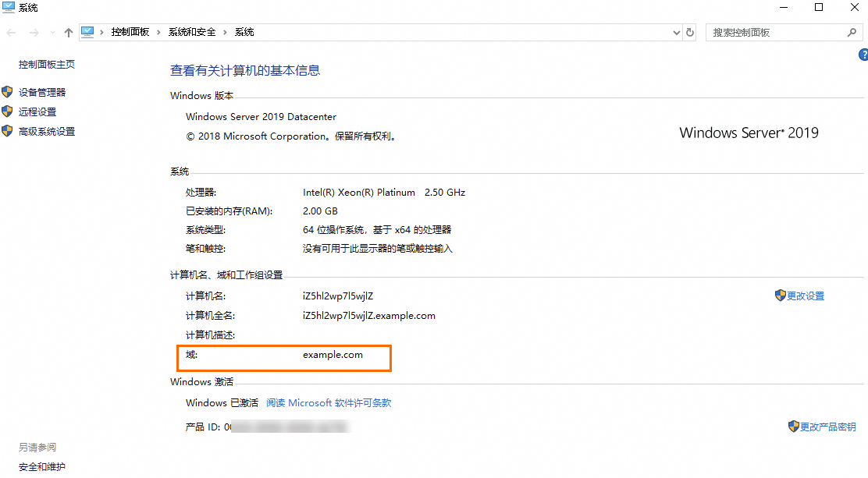Click the system window title icon
The height and width of the screenshot is (478, 868).
(9, 7)
